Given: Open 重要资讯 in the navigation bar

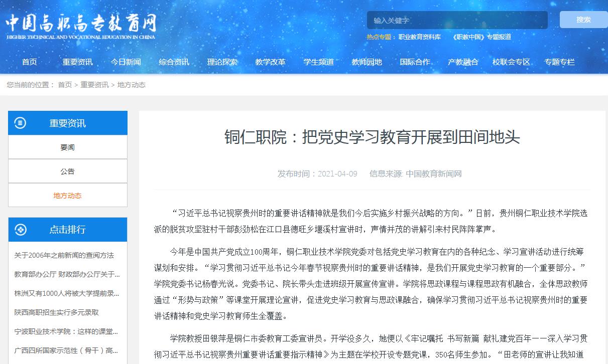Looking at the screenshot, I should (x=77, y=62).
